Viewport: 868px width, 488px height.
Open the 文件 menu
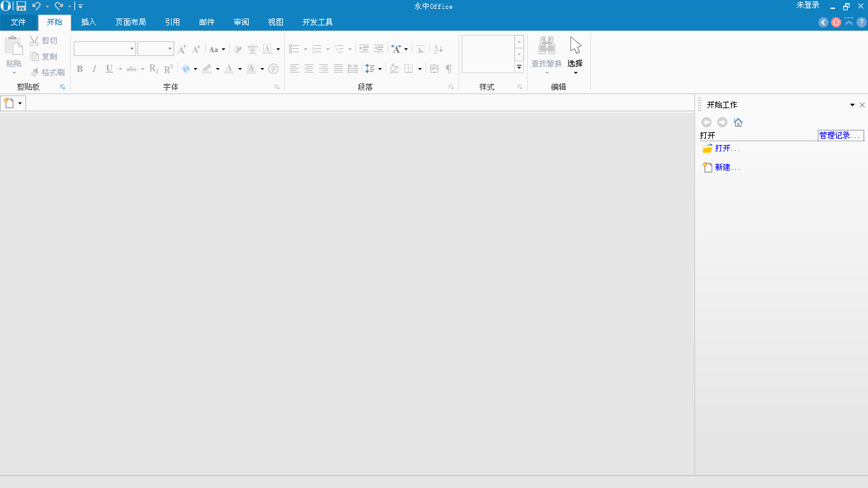tap(18, 22)
